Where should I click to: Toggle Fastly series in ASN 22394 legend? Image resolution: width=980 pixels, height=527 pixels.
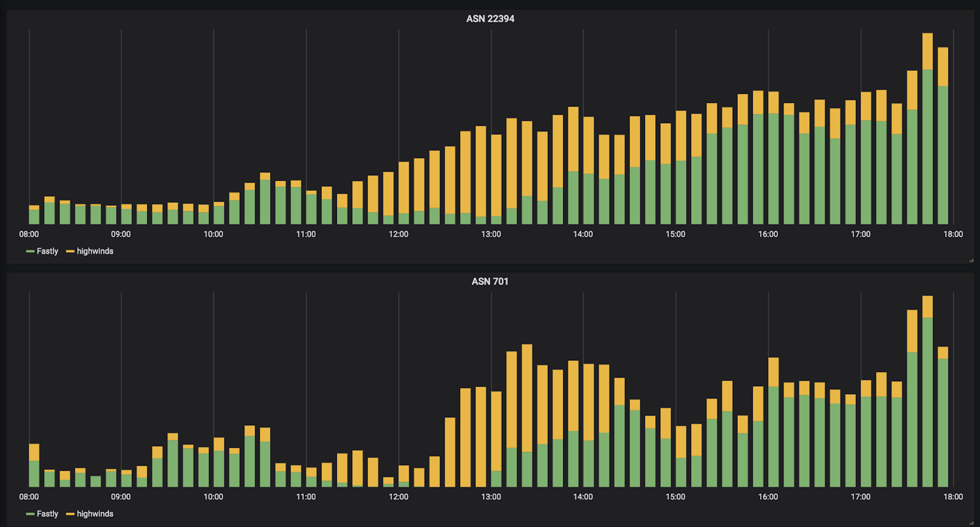point(47,251)
